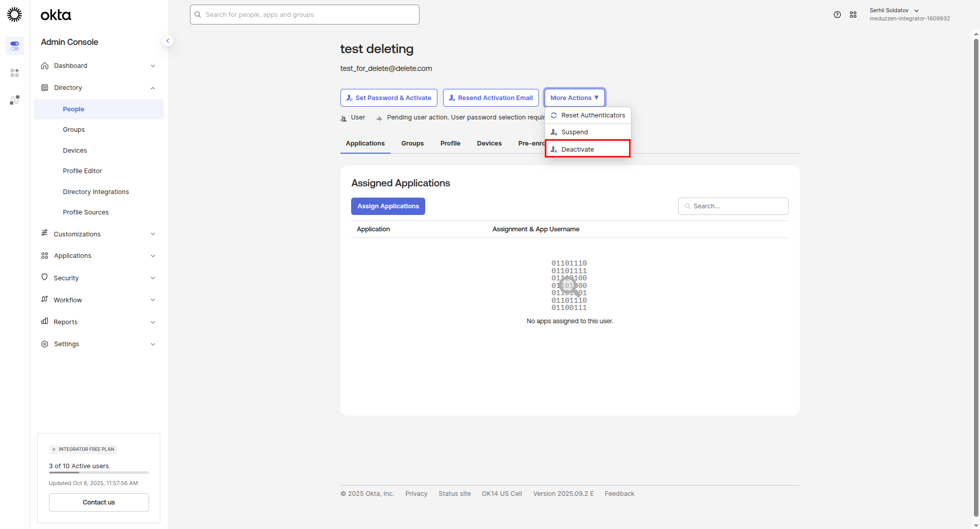The image size is (980, 529).
Task: Open the Feedback footer link
Action: click(x=619, y=494)
